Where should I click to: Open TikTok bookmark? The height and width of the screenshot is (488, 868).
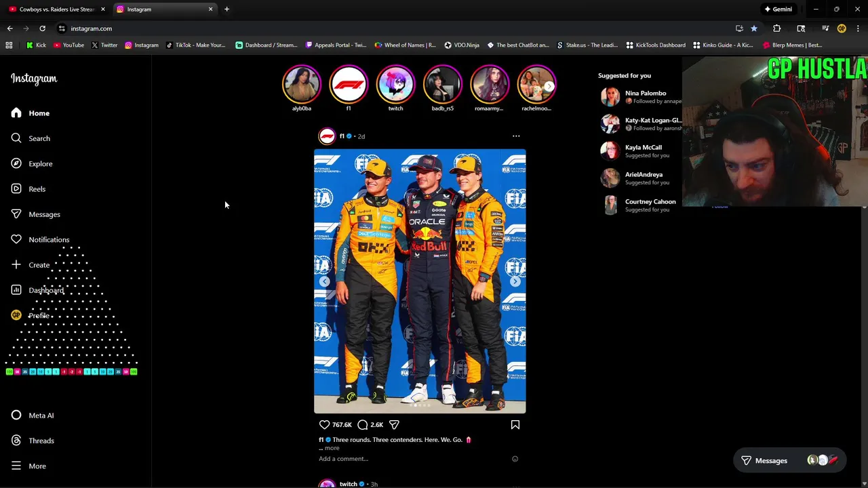tap(196, 45)
